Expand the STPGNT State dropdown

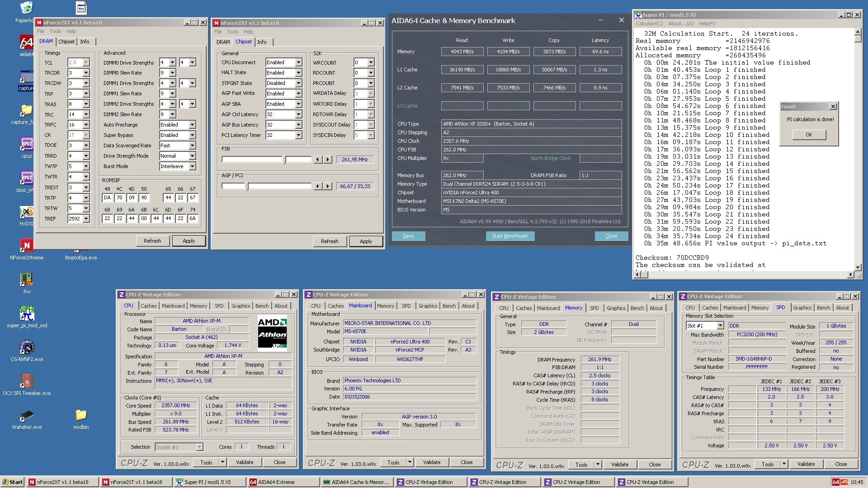(298, 84)
